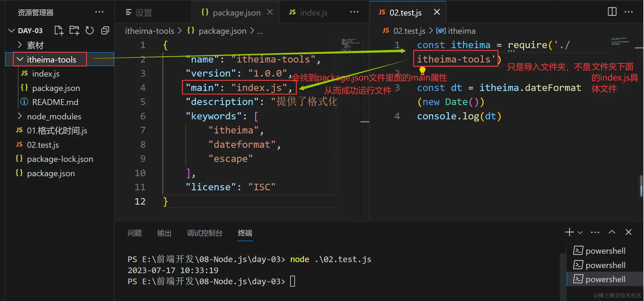Select the second powershell terminal instance

click(605, 265)
